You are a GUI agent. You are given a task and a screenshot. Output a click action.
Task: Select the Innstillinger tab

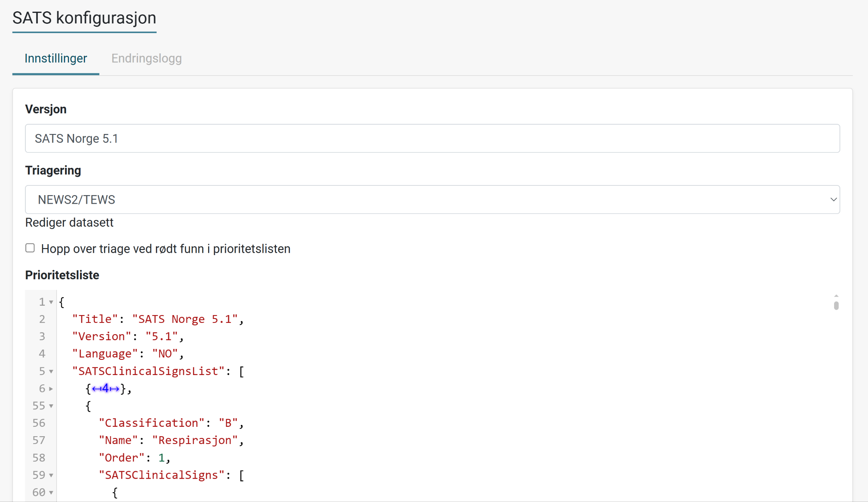pos(56,58)
